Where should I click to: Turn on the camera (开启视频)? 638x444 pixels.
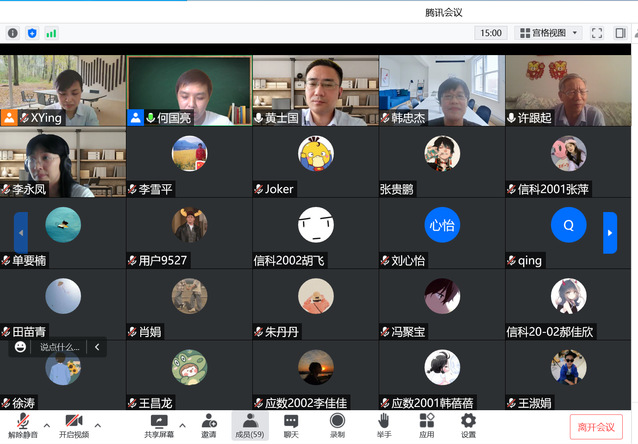[73, 425]
